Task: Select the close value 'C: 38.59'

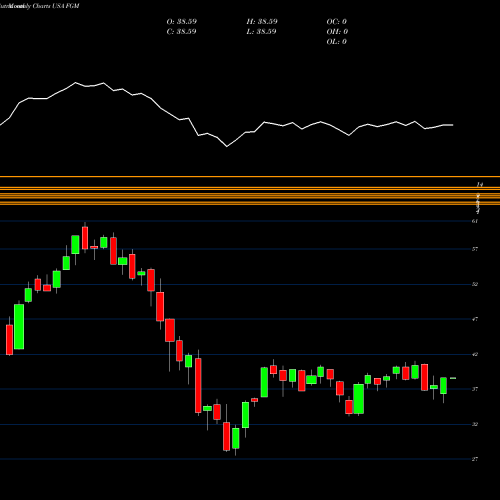Action: pos(182,32)
